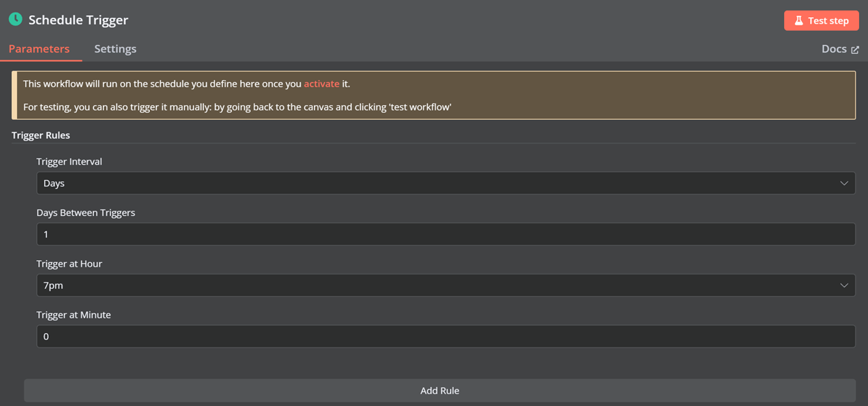Image resolution: width=868 pixels, height=406 pixels.
Task: Open the Docs link
Action: point(834,48)
